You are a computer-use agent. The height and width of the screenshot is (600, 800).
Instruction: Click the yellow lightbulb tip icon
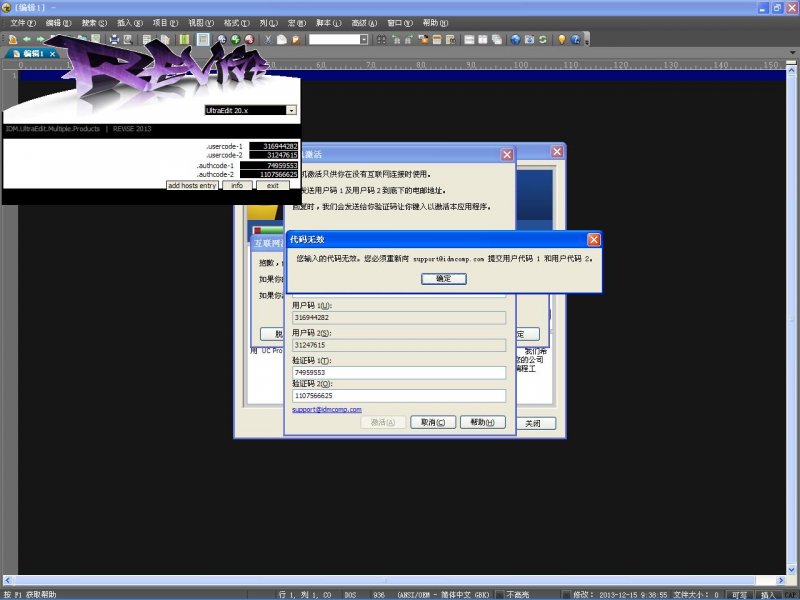coord(562,39)
